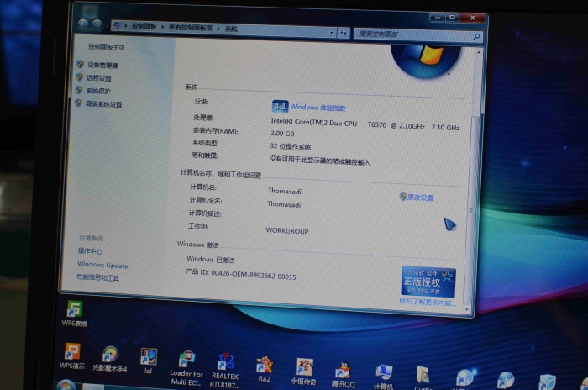The image size is (588, 390).
Task: Click the 4.1 experience index badge
Action: coord(280,107)
